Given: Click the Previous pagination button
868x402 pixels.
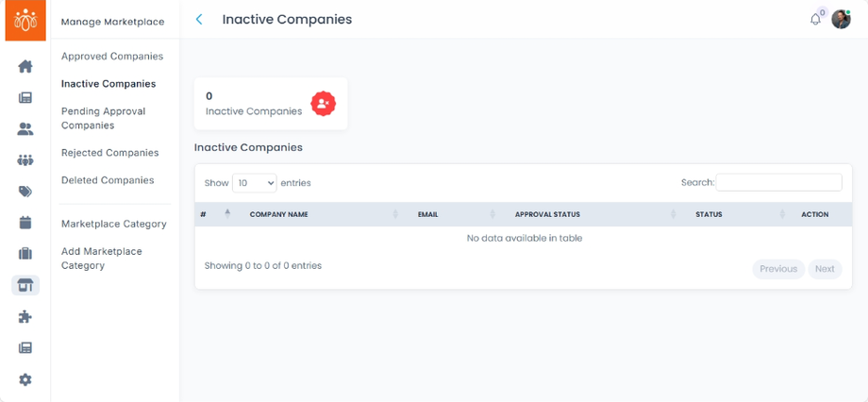Looking at the screenshot, I should tap(778, 269).
